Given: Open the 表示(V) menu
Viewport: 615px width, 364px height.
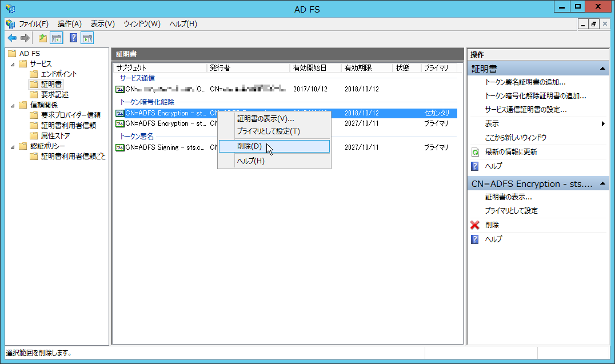Looking at the screenshot, I should coord(103,24).
